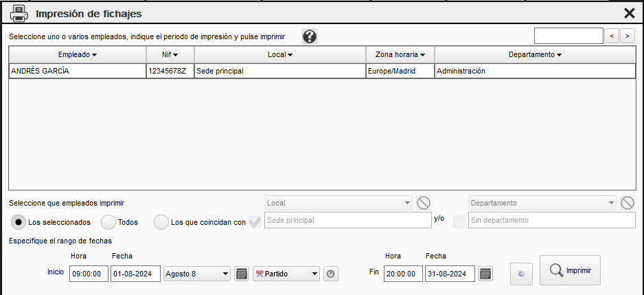Open the 'Partido' shift type dropdown
644x295 pixels.
click(286, 274)
